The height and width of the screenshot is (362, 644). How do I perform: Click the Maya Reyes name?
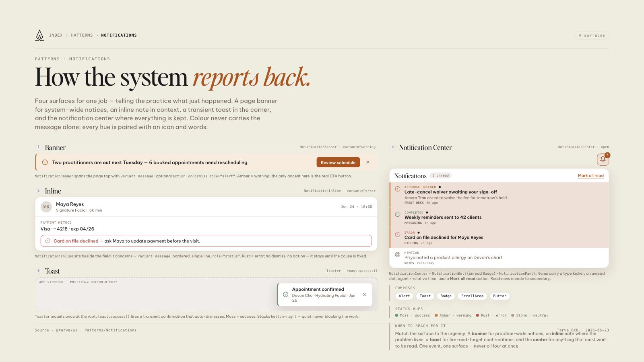(x=70, y=204)
